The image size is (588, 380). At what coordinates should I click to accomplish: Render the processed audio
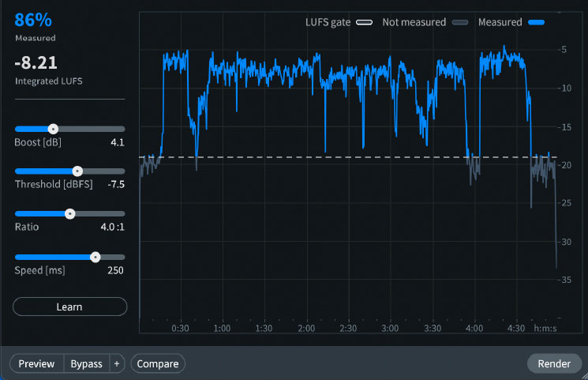(x=554, y=364)
